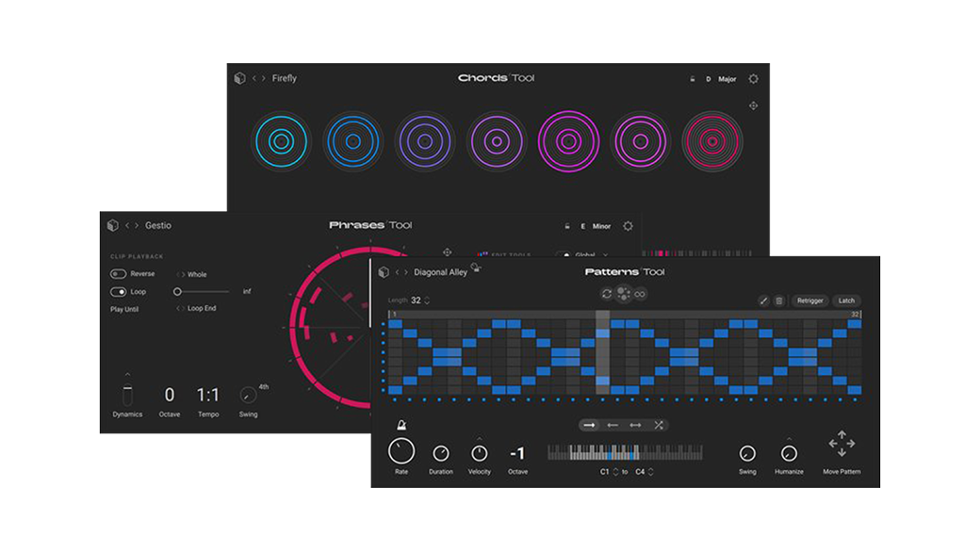This screenshot has height=551, width=980.
Task: Click the Move Pattern up arrow
Action: click(841, 434)
